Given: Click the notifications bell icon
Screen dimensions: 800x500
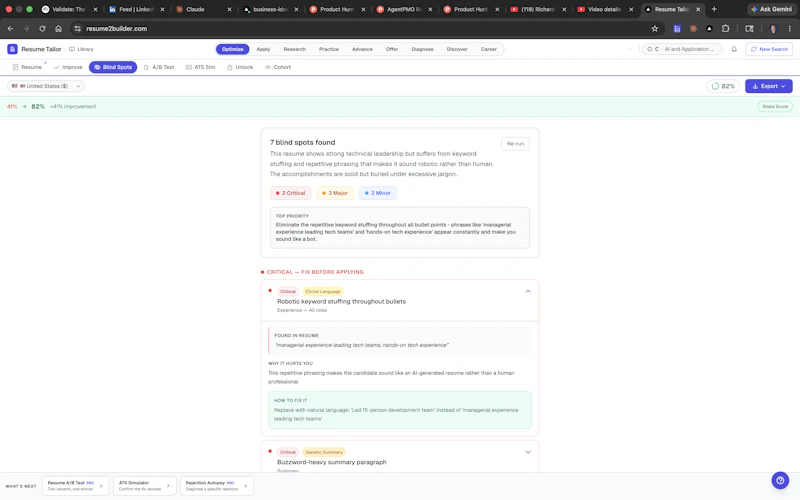Looking at the screenshot, I should [734, 49].
